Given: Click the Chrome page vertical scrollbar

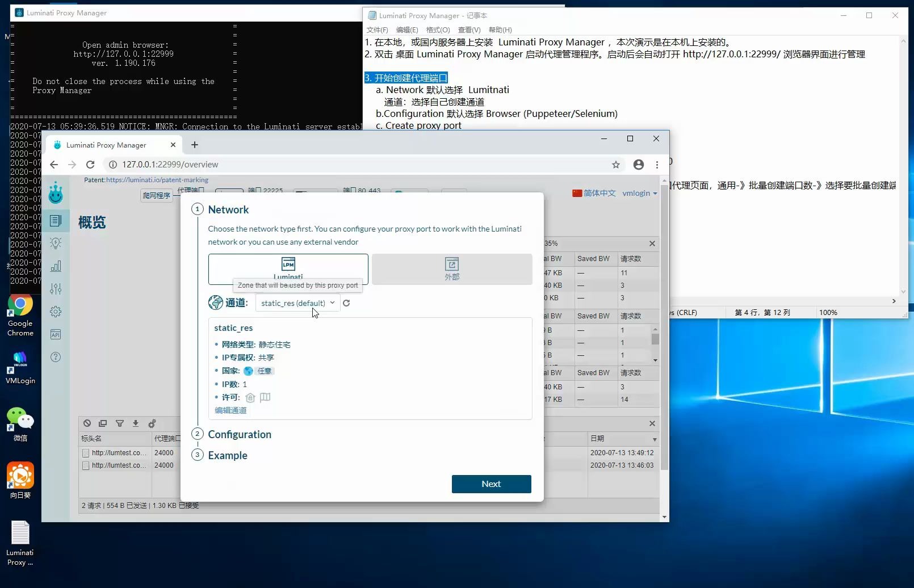Looking at the screenshot, I should pyautogui.click(x=664, y=326).
